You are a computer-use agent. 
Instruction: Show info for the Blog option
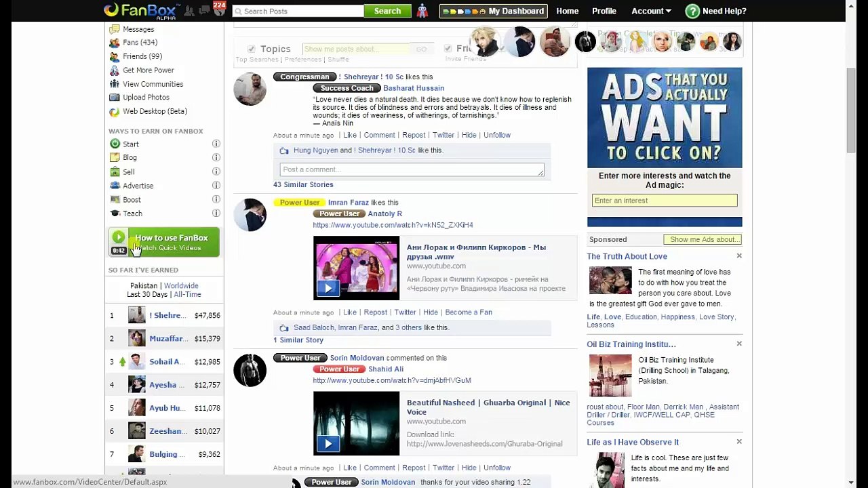point(216,157)
